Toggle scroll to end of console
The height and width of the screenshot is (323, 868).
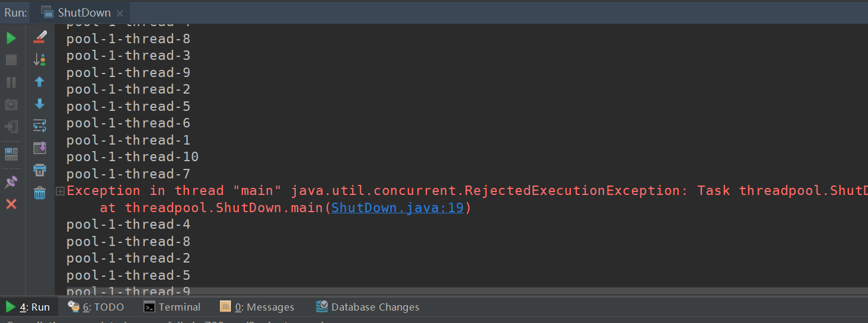click(x=40, y=148)
